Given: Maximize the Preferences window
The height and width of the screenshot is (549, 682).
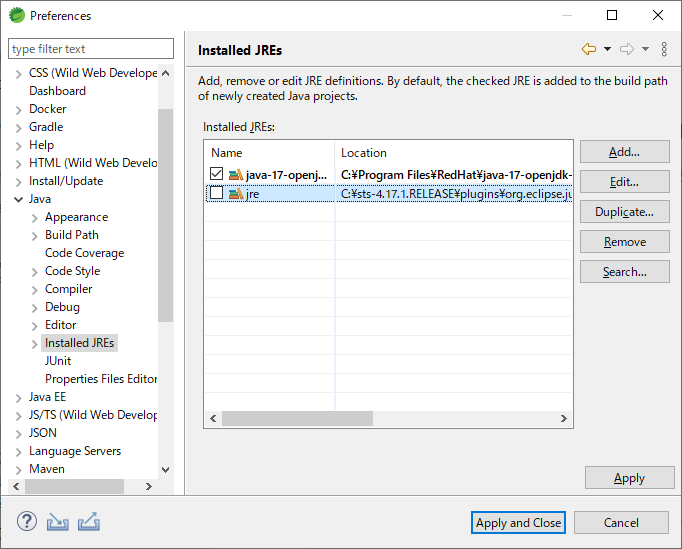Looking at the screenshot, I should (x=612, y=15).
